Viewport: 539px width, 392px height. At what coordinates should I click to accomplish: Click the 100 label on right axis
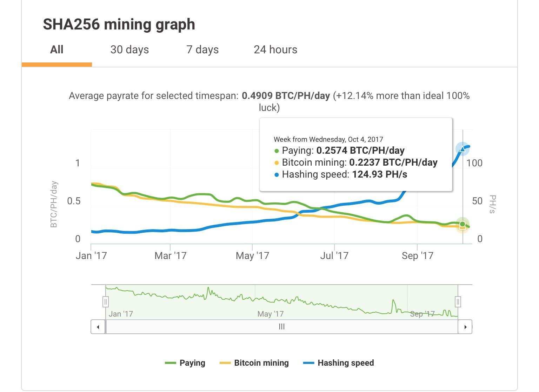tap(474, 163)
